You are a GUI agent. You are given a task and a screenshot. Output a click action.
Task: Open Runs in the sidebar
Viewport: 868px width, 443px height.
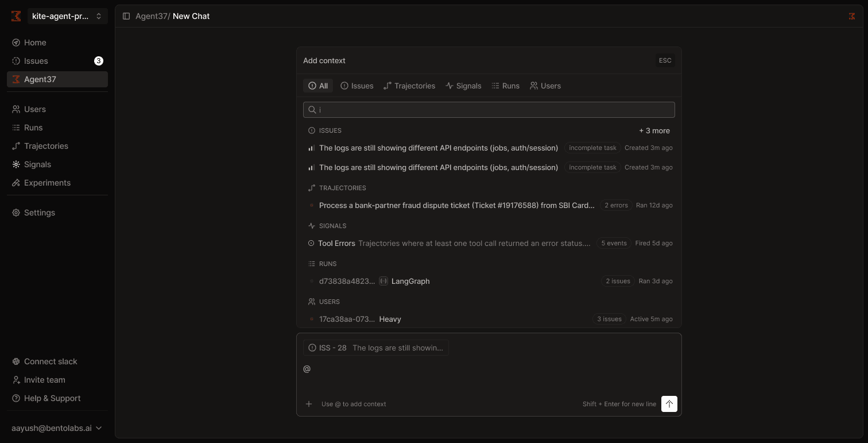tap(57, 128)
